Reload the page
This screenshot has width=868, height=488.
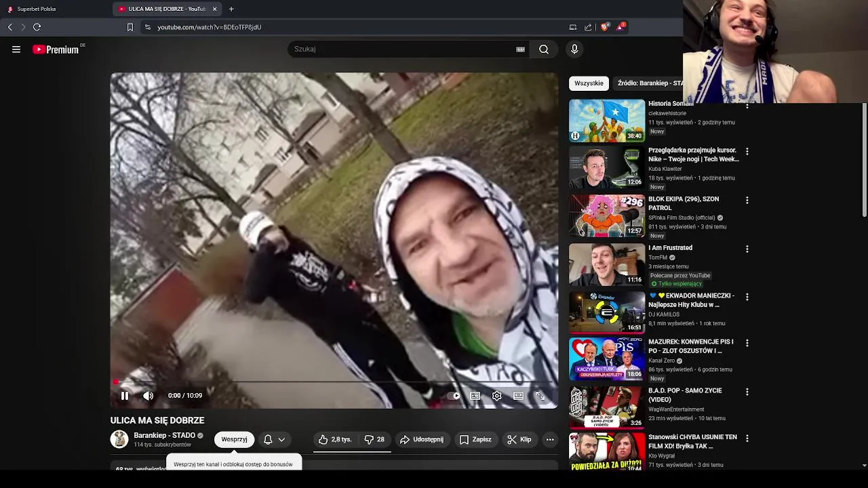point(37,27)
